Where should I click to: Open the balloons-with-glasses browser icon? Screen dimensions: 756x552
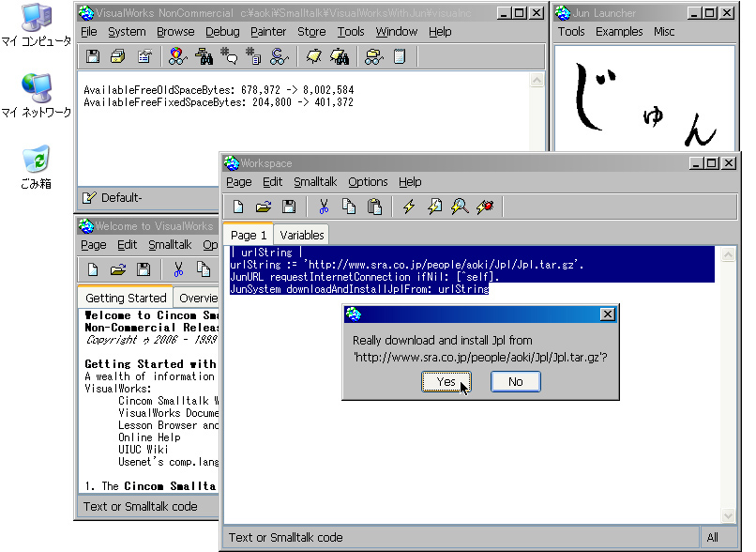tap(177, 56)
